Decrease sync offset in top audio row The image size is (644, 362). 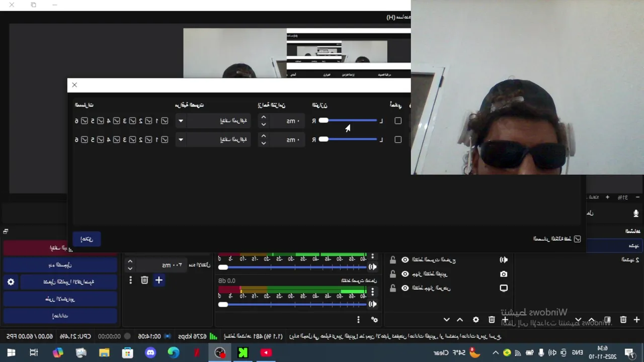point(263,124)
